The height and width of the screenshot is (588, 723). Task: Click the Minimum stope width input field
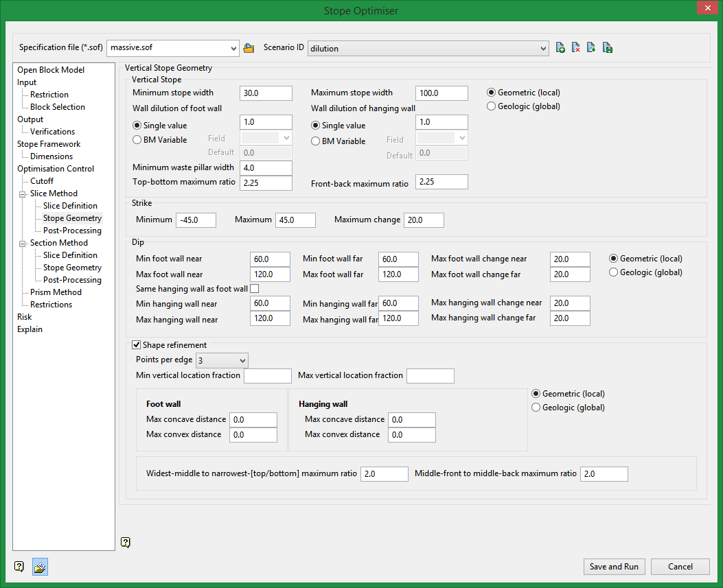[x=266, y=93]
